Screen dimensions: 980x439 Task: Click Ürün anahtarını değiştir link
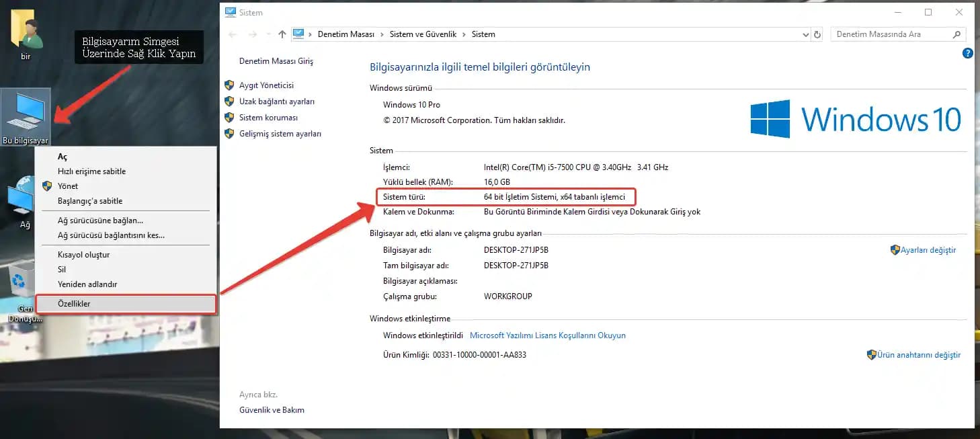point(918,355)
